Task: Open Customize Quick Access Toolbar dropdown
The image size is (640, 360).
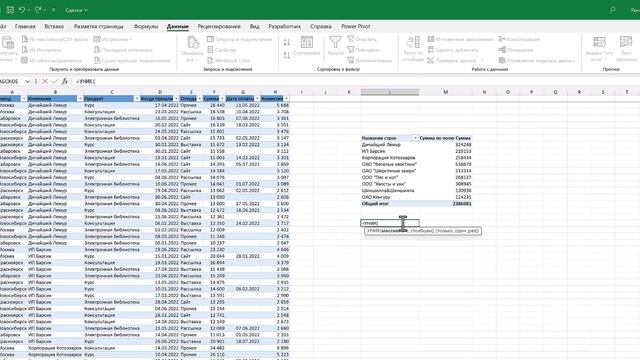Action: click(x=53, y=10)
